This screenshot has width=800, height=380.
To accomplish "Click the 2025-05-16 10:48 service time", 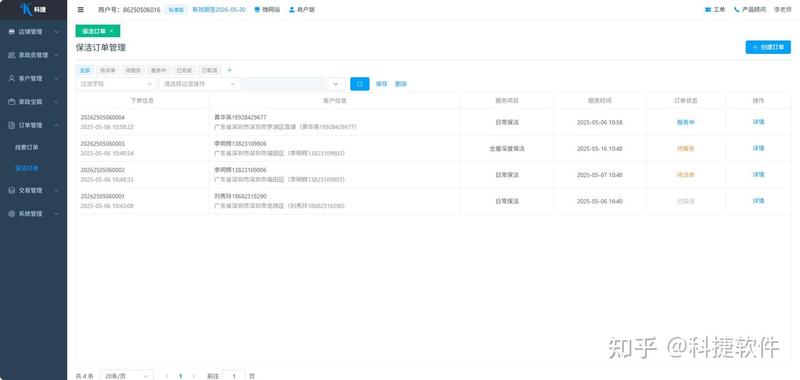I will click(x=599, y=148).
